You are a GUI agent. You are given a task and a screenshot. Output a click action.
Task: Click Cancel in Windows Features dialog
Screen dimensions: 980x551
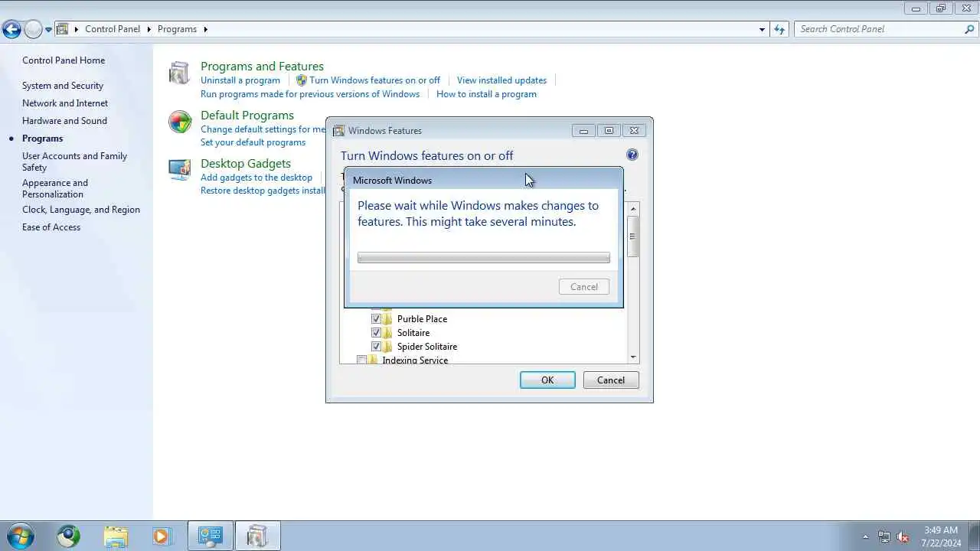[x=611, y=380]
